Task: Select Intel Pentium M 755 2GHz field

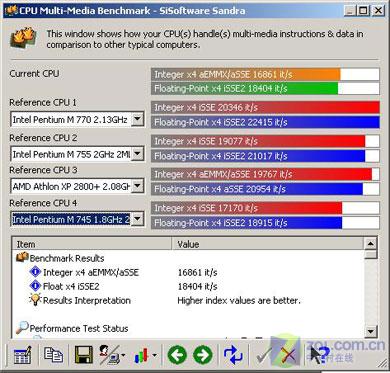Action: pos(77,154)
